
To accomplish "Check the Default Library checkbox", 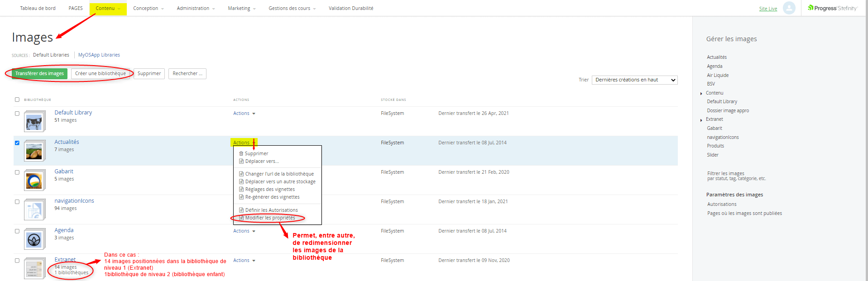I will pos(17,114).
